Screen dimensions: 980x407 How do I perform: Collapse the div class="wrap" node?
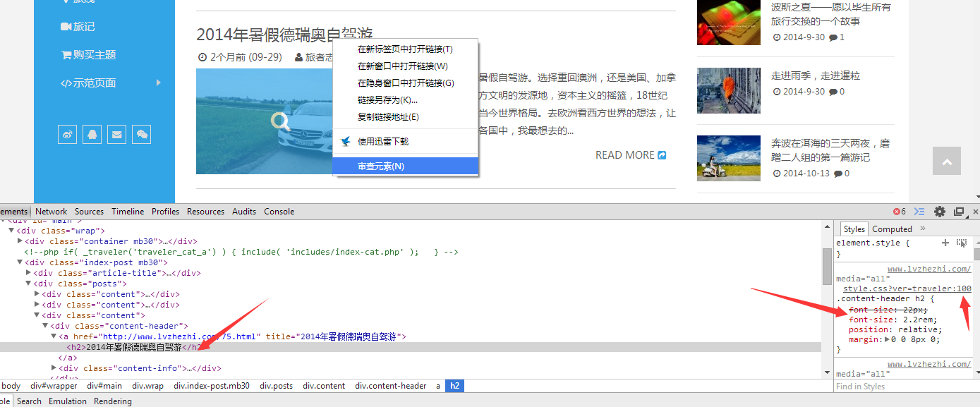[11, 231]
